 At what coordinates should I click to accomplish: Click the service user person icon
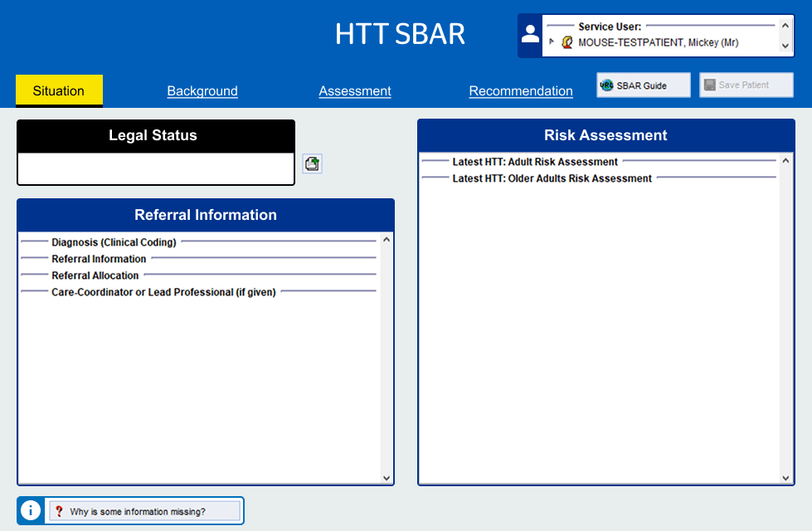coord(530,35)
